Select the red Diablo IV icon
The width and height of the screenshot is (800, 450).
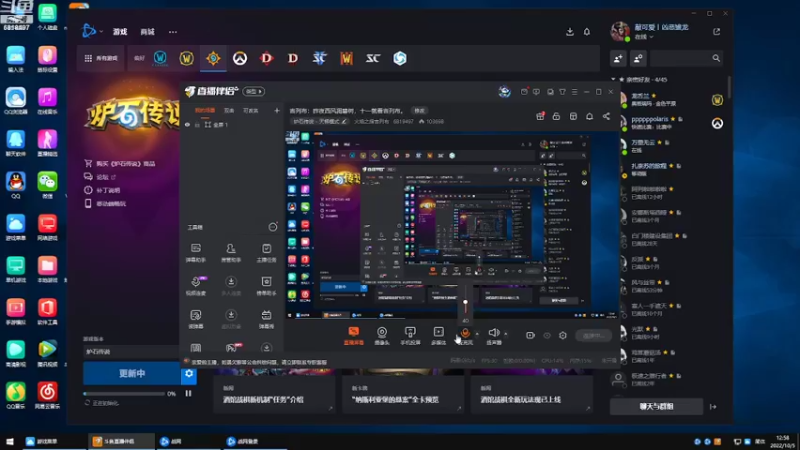tap(266, 58)
